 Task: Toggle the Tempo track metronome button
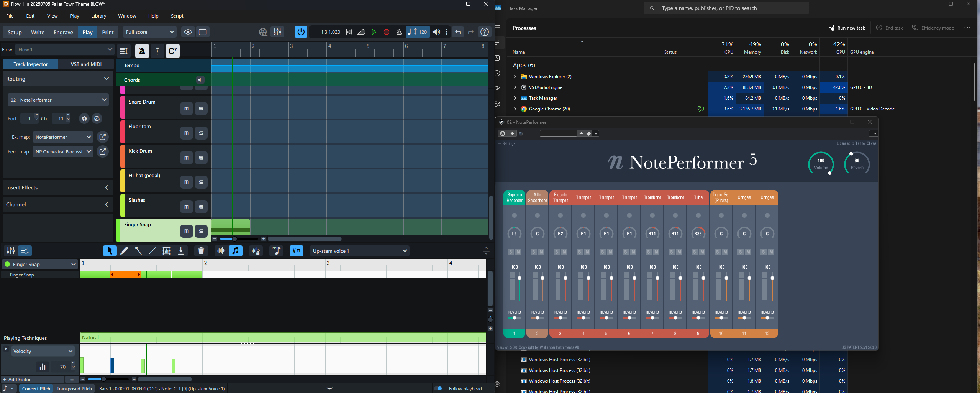click(x=142, y=51)
